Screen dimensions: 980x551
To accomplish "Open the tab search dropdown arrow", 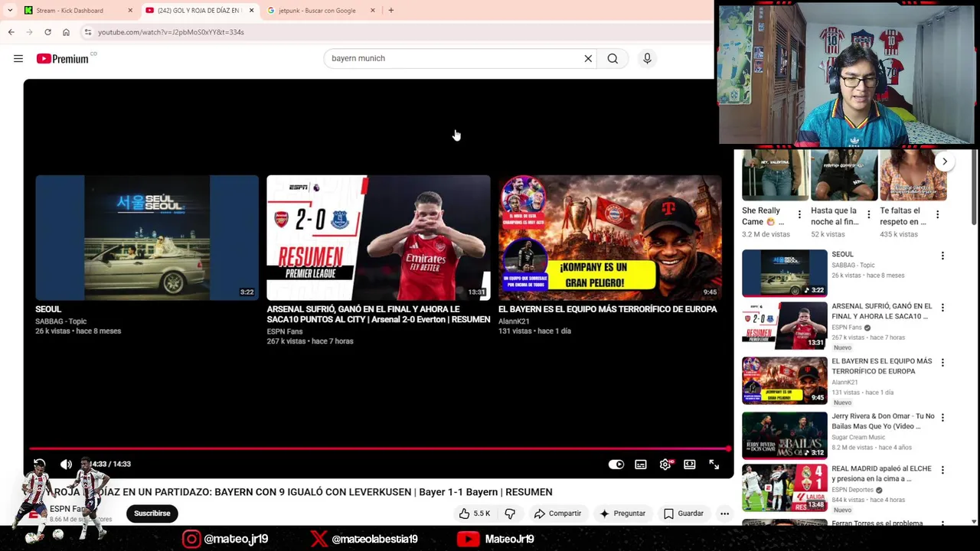I will point(9,11).
